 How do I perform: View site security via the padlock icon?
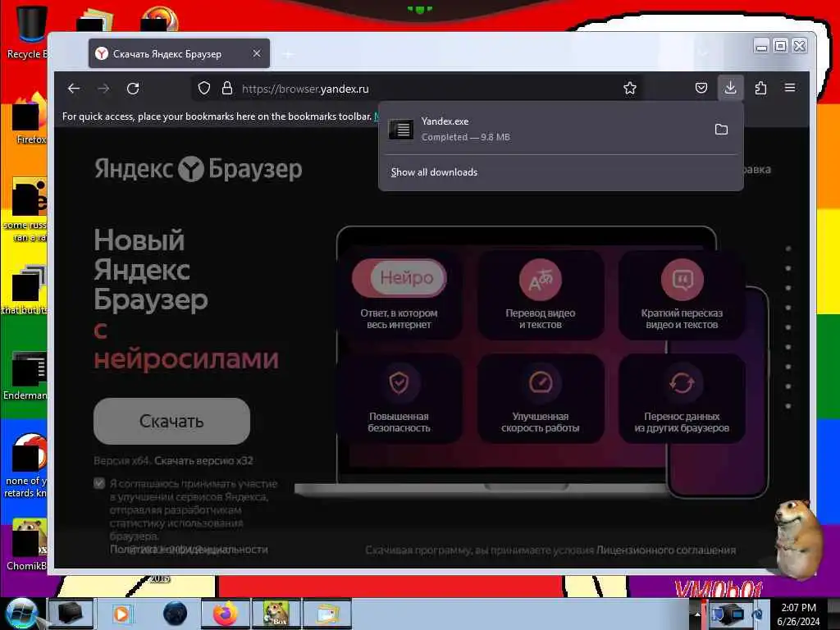click(227, 88)
